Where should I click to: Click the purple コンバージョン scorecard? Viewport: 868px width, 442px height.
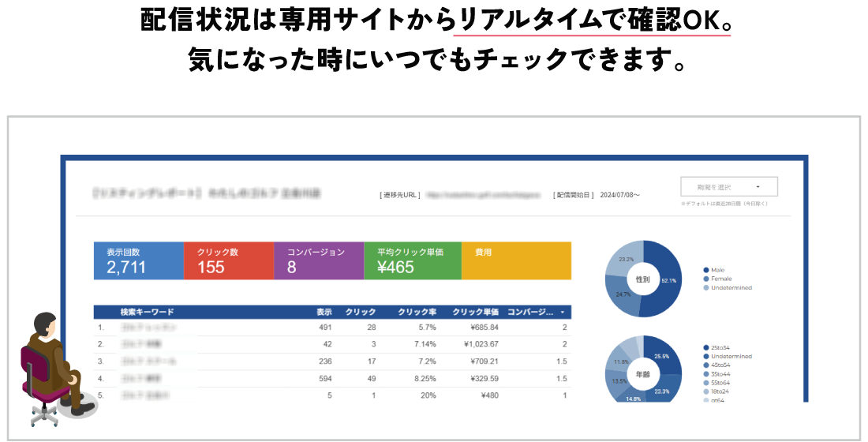[x=318, y=260]
